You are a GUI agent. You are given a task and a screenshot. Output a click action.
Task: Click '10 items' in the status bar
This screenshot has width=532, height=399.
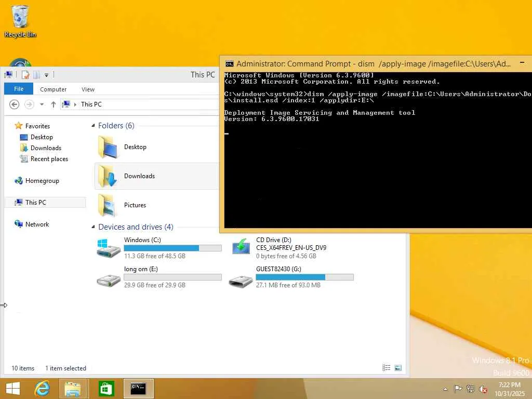23,368
